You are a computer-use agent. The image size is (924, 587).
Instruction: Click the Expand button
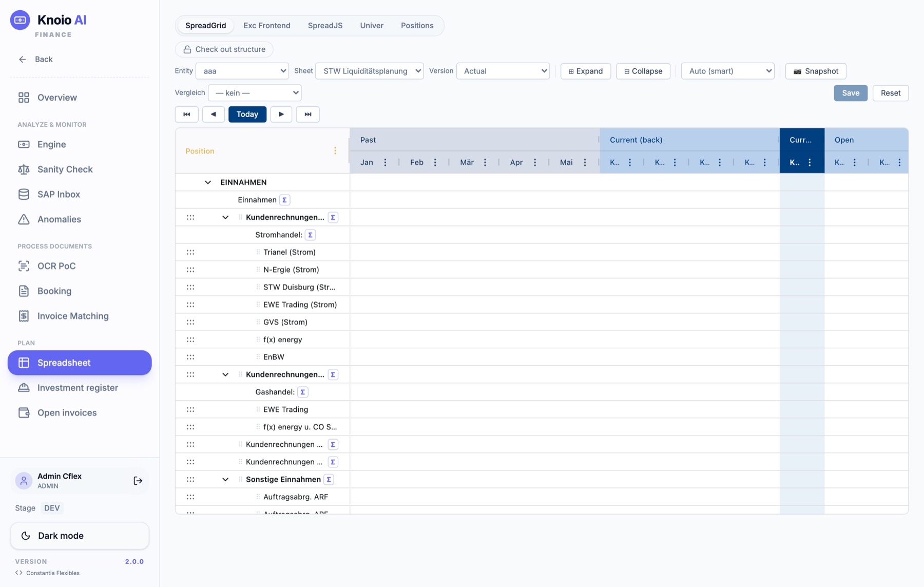(x=586, y=71)
